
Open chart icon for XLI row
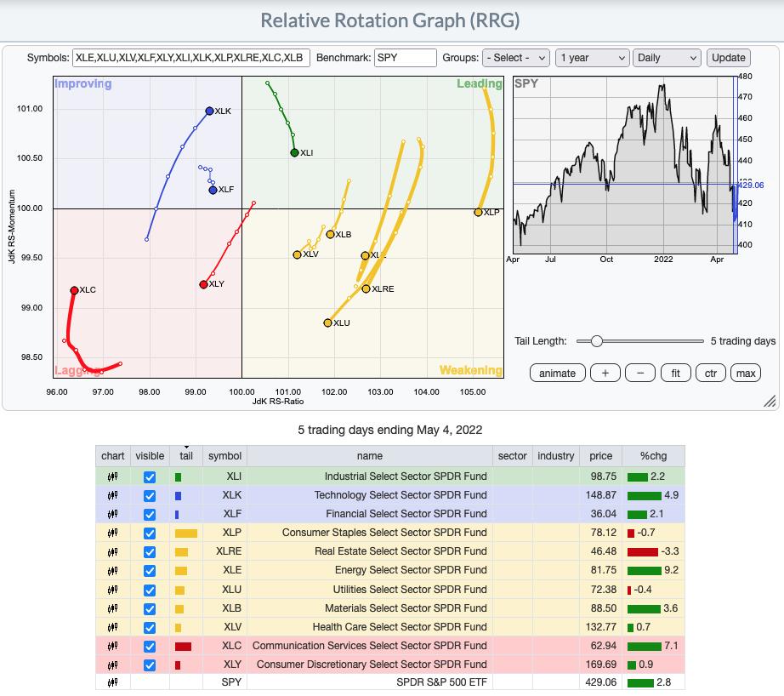tap(112, 476)
